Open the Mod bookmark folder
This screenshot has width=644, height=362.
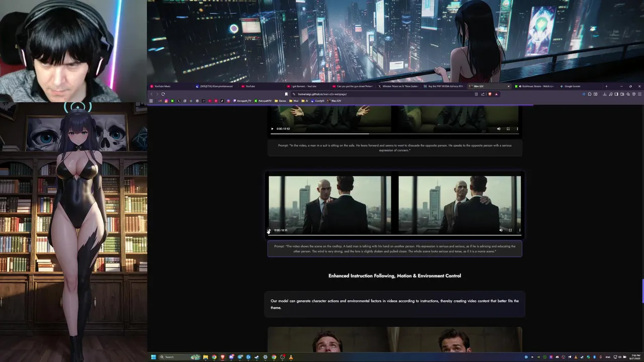294,101
